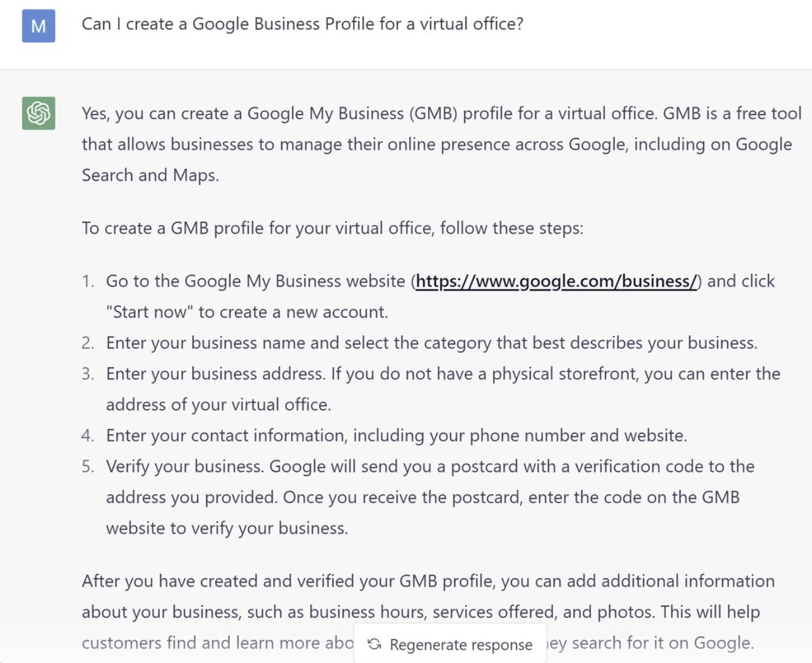Click the list number "4." marker
The image size is (812, 663).
(x=88, y=436)
